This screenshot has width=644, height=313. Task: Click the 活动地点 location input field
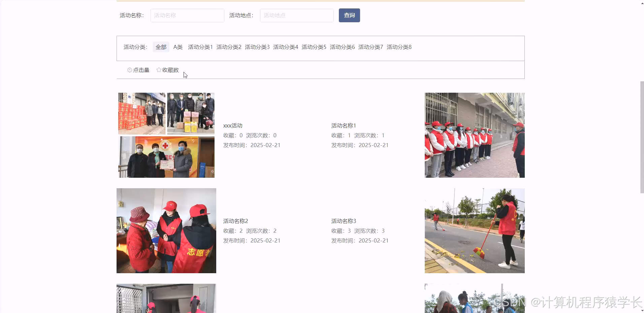pos(296,15)
